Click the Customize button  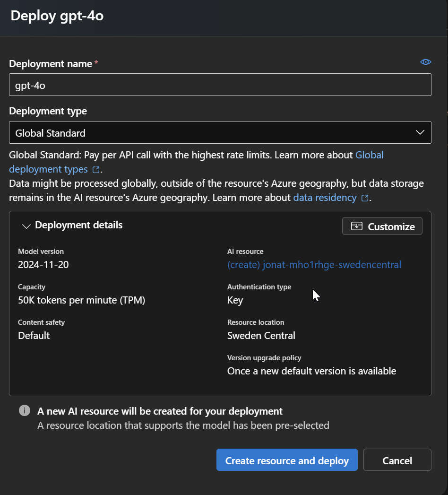[x=382, y=226]
